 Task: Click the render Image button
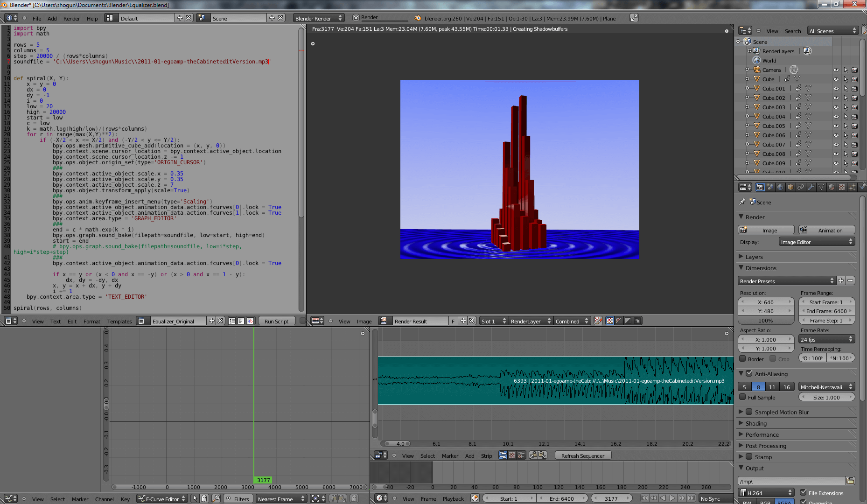(x=766, y=230)
